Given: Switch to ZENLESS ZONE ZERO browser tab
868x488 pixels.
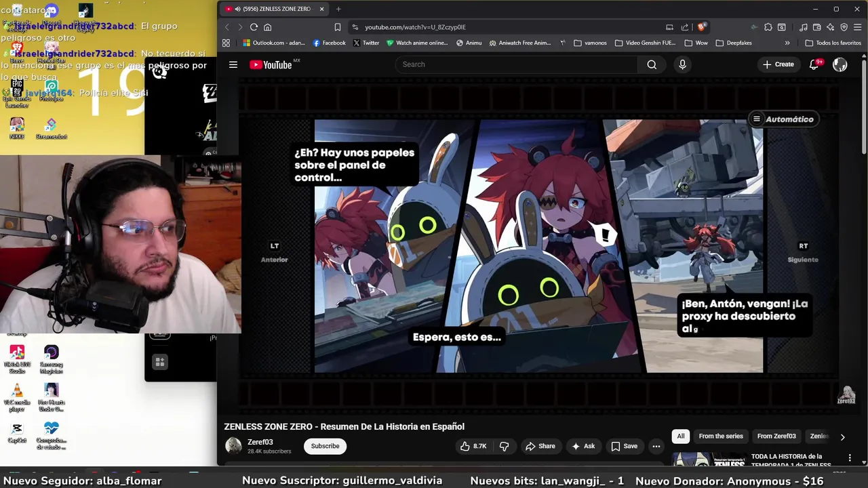Looking at the screenshot, I should pyautogui.click(x=275, y=9).
